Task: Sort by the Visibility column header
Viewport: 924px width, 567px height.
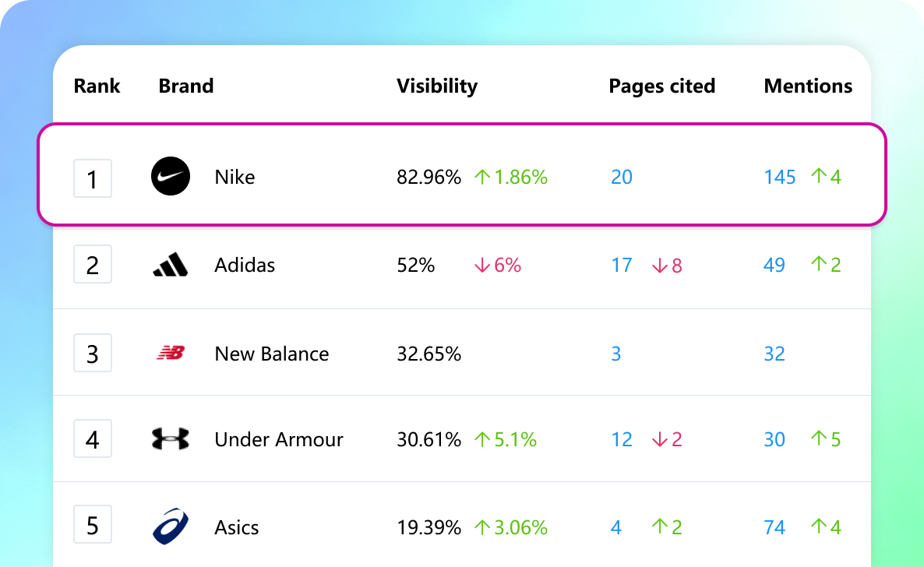Action: pyautogui.click(x=437, y=86)
